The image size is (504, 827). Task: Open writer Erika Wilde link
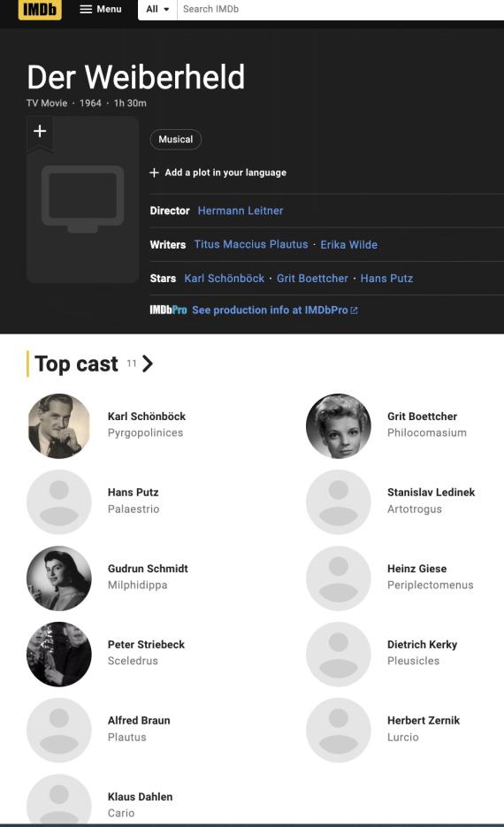(349, 244)
